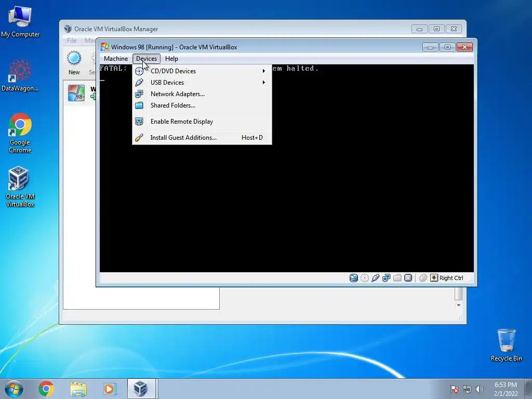The image size is (532, 399).
Task: Open the Machine menu in VM window
Action: [x=116, y=58]
